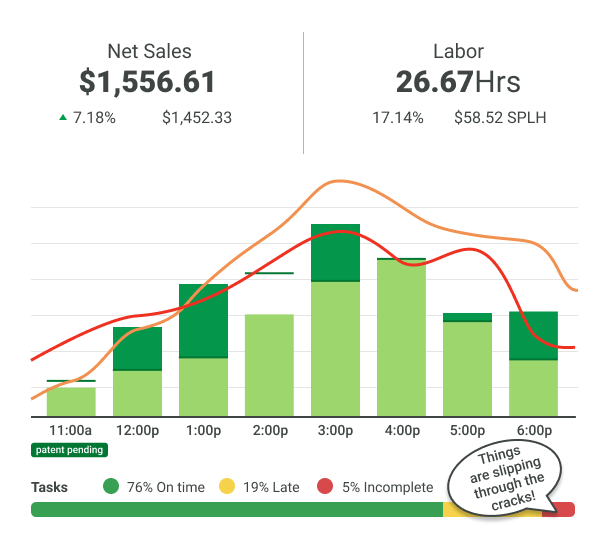Click the speech bubble about slipping cracks
The width and height of the screenshot is (606, 553).
click(x=503, y=479)
